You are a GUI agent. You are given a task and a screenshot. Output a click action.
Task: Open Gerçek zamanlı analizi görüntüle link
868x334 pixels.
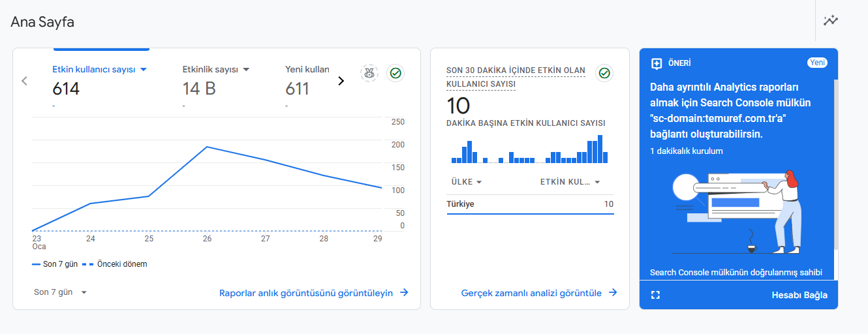coord(531,293)
